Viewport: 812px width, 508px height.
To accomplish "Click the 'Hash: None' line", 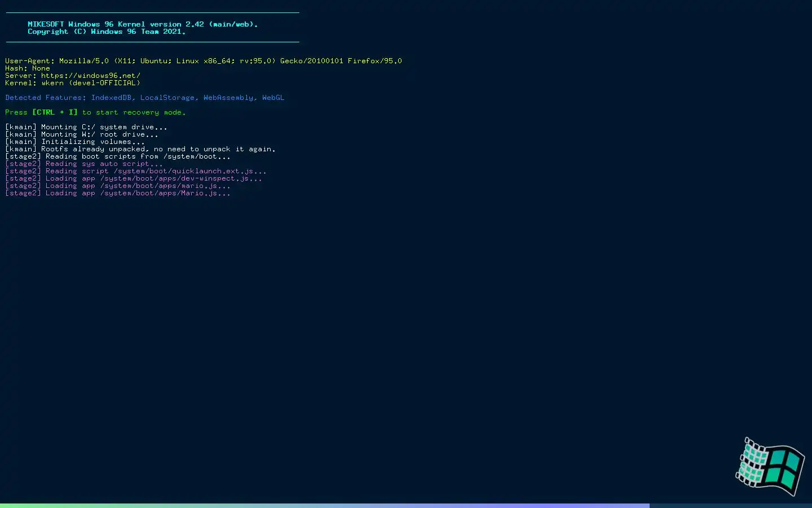I will [x=28, y=68].
